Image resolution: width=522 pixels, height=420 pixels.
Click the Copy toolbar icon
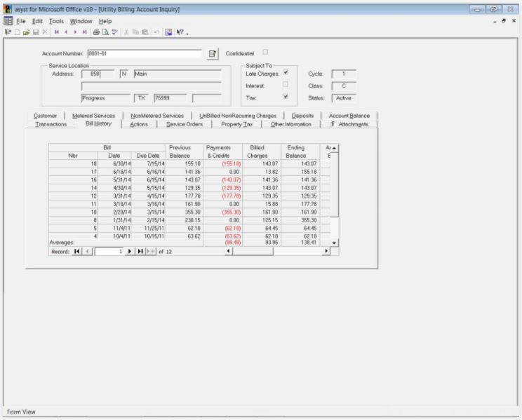click(x=135, y=32)
